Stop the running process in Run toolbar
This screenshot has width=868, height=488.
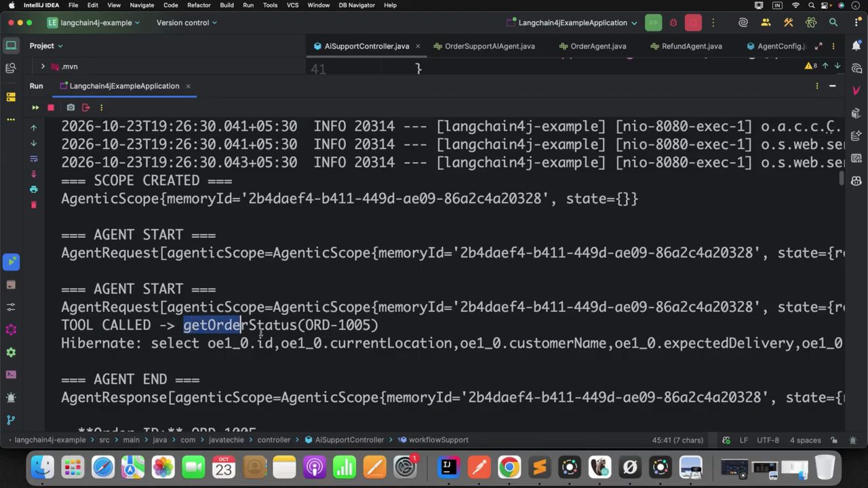[51, 107]
